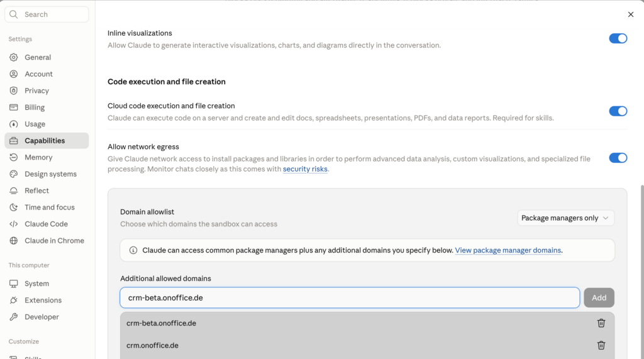Click the Domain allowlist heading

pos(147,212)
